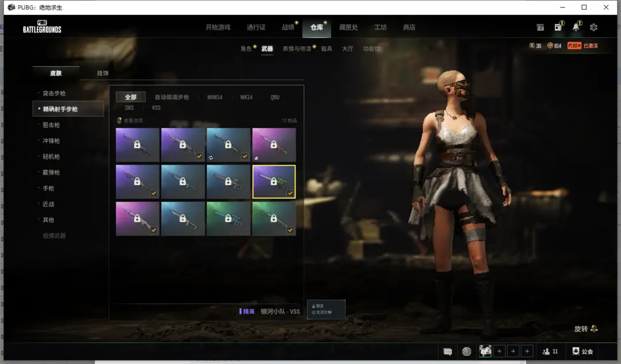This screenshot has width=621, height=364.
Task: Open the 开始游戏 Play menu
Action: (218, 28)
